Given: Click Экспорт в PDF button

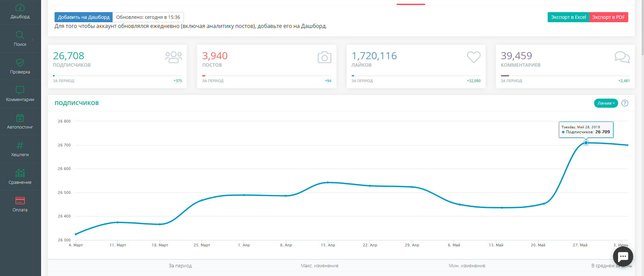Looking at the screenshot, I should (608, 17).
